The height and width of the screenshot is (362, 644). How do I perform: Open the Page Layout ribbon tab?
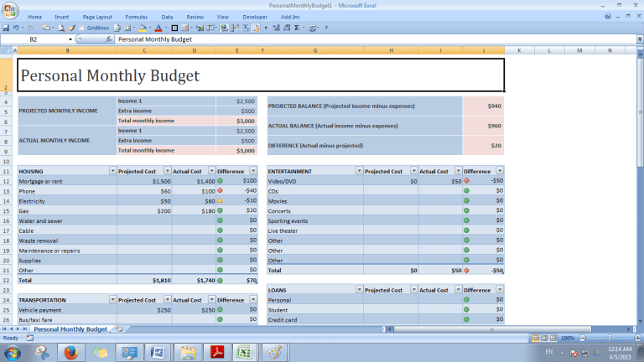click(x=97, y=18)
